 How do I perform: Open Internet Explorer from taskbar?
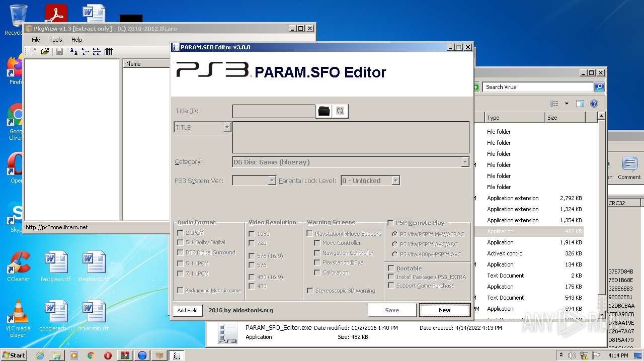40,355
